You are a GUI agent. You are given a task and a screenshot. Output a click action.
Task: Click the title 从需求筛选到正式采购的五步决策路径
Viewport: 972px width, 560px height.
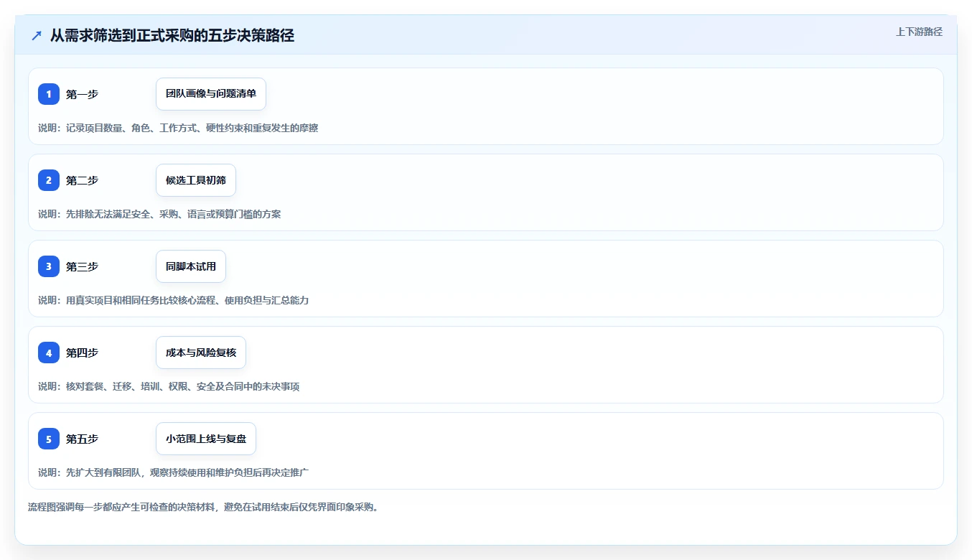pos(172,36)
